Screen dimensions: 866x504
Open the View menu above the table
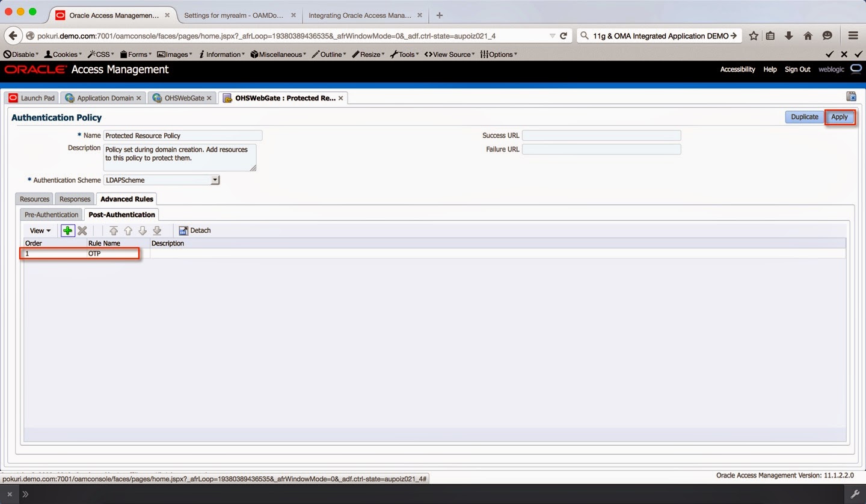(x=38, y=230)
